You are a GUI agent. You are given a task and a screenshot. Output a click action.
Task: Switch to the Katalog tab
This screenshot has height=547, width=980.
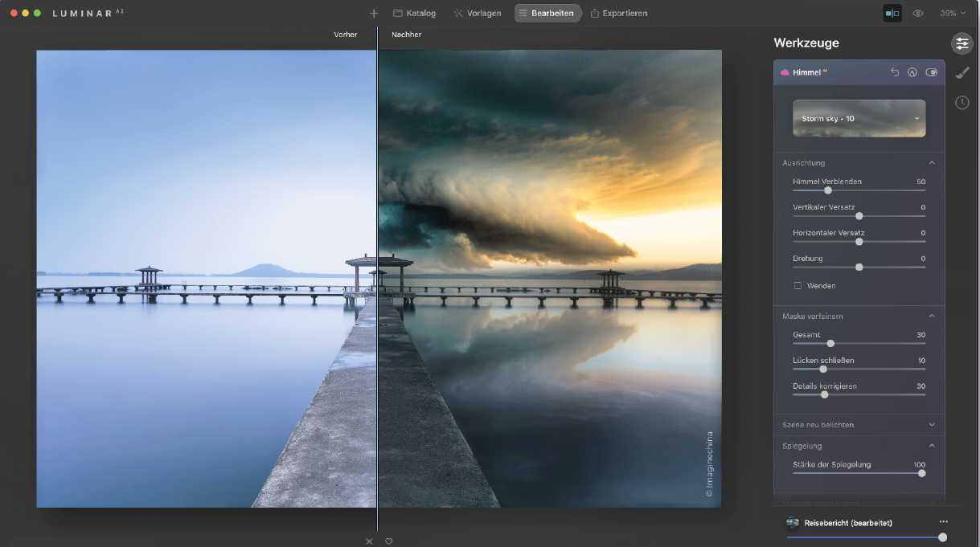(x=414, y=14)
